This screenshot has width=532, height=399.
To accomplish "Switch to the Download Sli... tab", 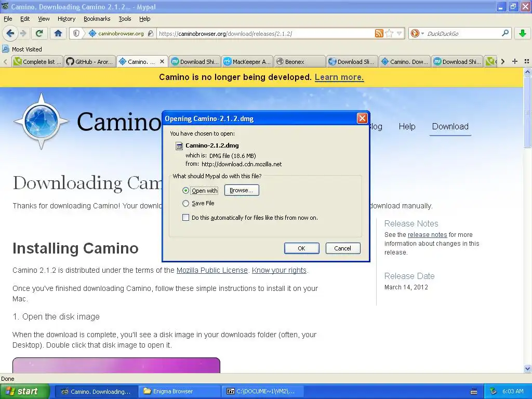I will tap(352, 61).
